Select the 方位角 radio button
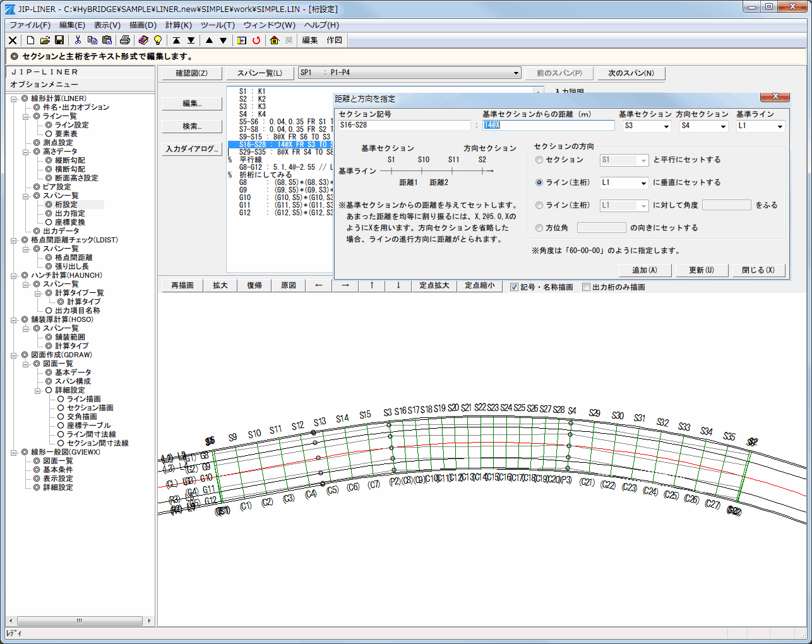The width and height of the screenshot is (812, 644). 539,228
